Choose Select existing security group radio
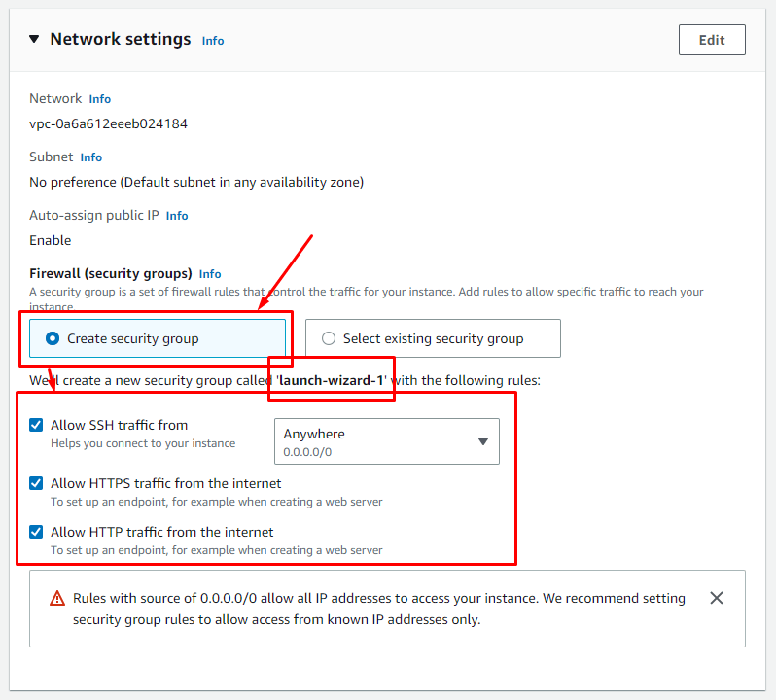Image resolution: width=776 pixels, height=700 pixels. click(433, 338)
